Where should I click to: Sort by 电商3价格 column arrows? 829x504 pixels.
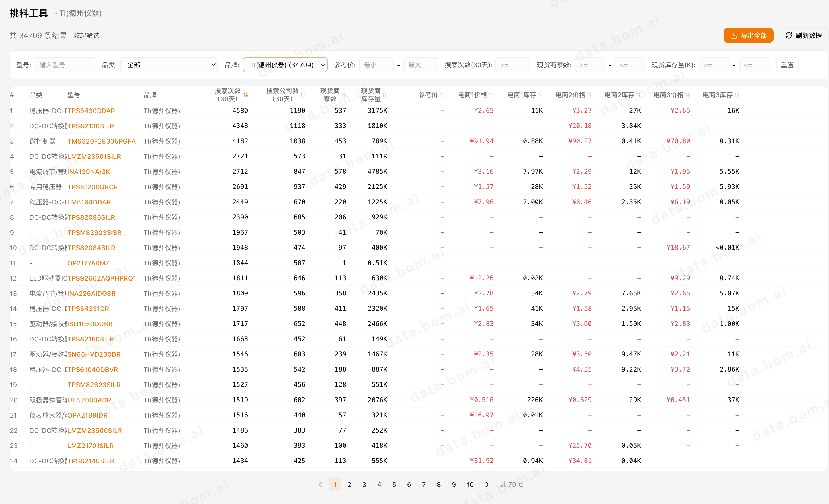coord(687,95)
